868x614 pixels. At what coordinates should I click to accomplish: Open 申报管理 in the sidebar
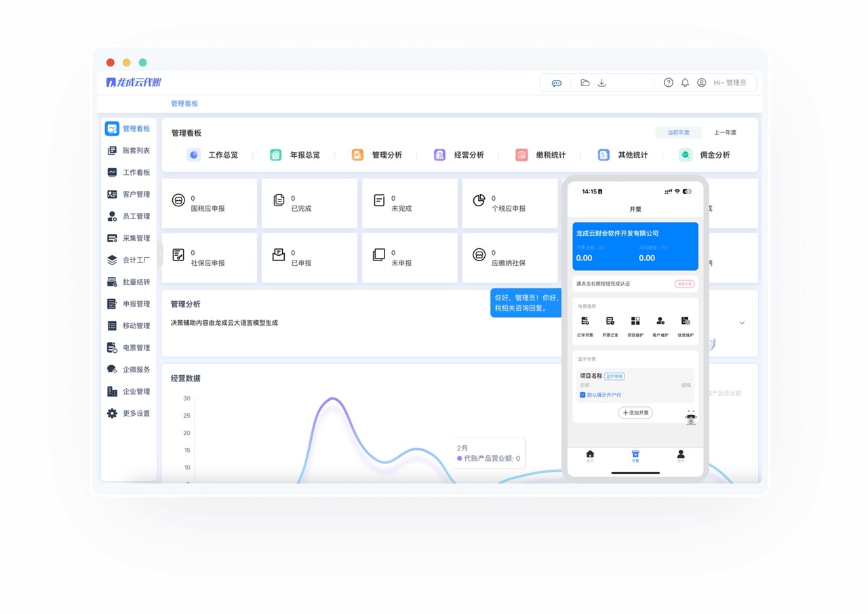click(x=129, y=304)
